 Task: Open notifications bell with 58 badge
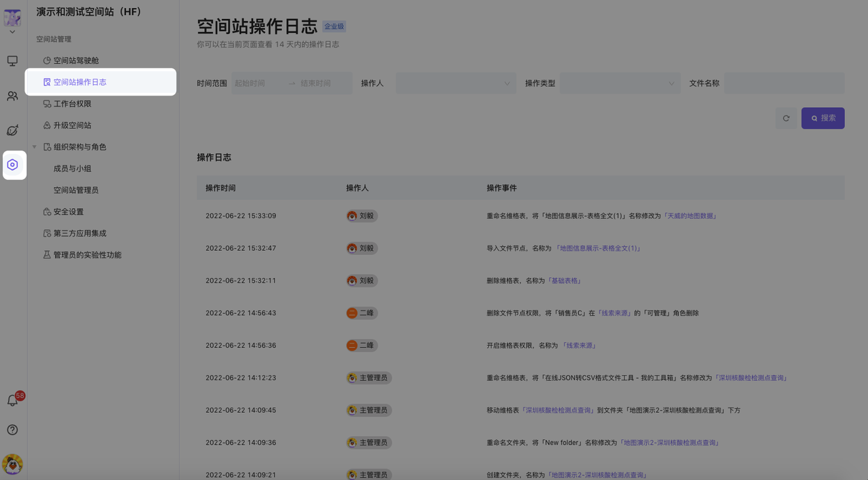point(12,401)
